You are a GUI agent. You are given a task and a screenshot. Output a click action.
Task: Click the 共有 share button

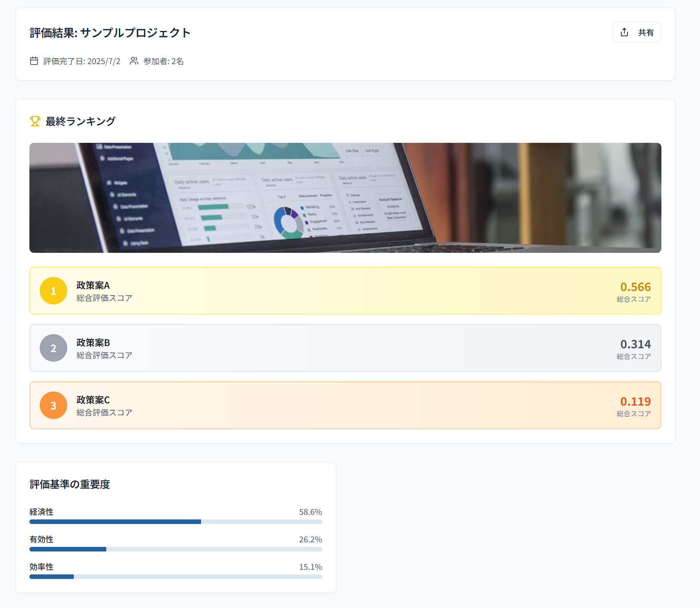[x=637, y=32]
